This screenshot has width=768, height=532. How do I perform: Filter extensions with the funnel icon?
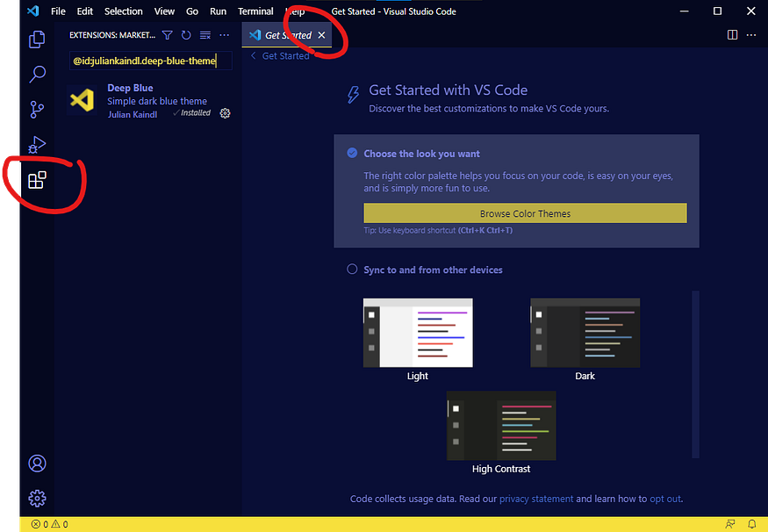[x=168, y=35]
